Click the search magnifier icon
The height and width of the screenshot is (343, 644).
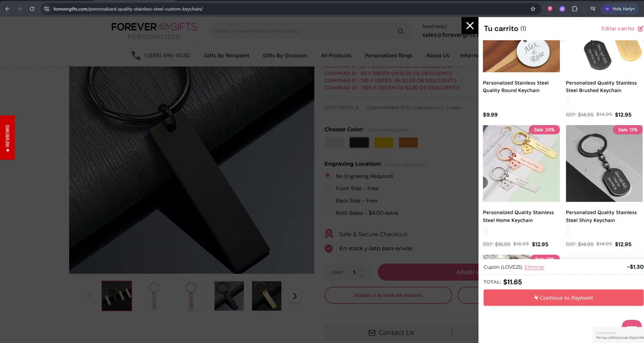400,31
